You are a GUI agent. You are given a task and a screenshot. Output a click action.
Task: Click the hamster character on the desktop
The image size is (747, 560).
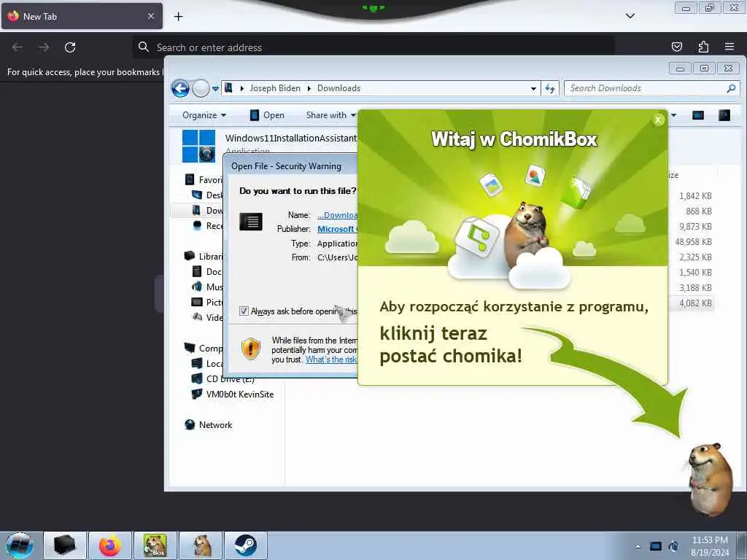point(711,479)
